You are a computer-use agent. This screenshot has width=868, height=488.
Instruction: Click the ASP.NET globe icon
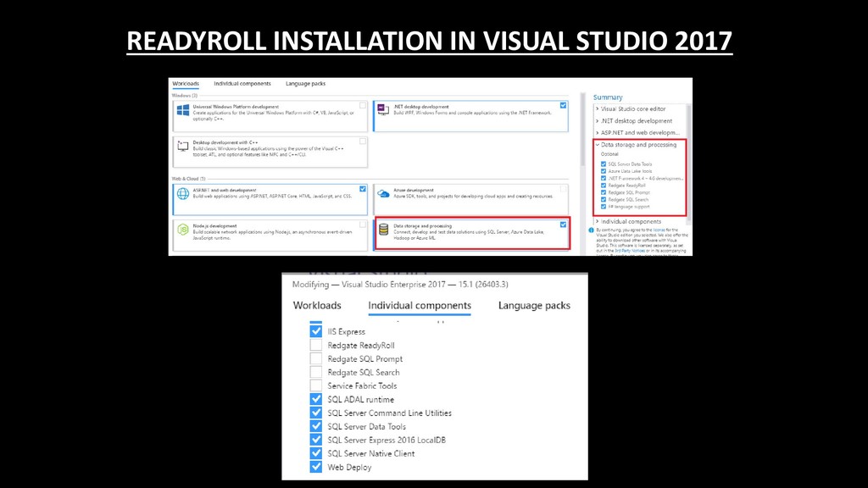pos(183,194)
